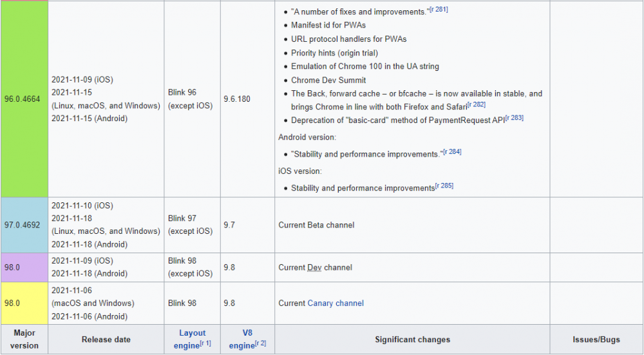Click the Dev abbreviation in Current Dev channel
The width and height of the screenshot is (644, 355).
(x=315, y=267)
